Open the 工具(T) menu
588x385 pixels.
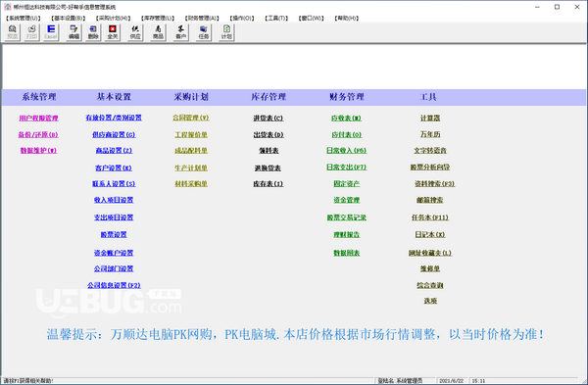[x=276, y=18]
